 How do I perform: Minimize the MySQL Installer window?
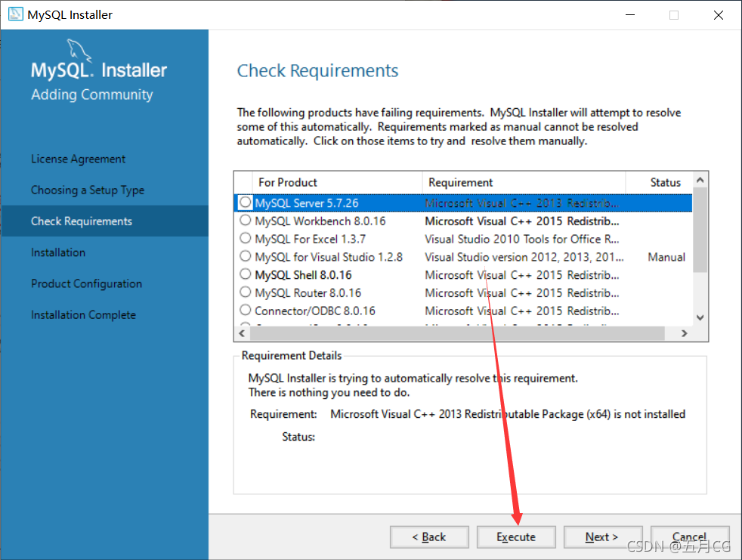click(x=630, y=14)
